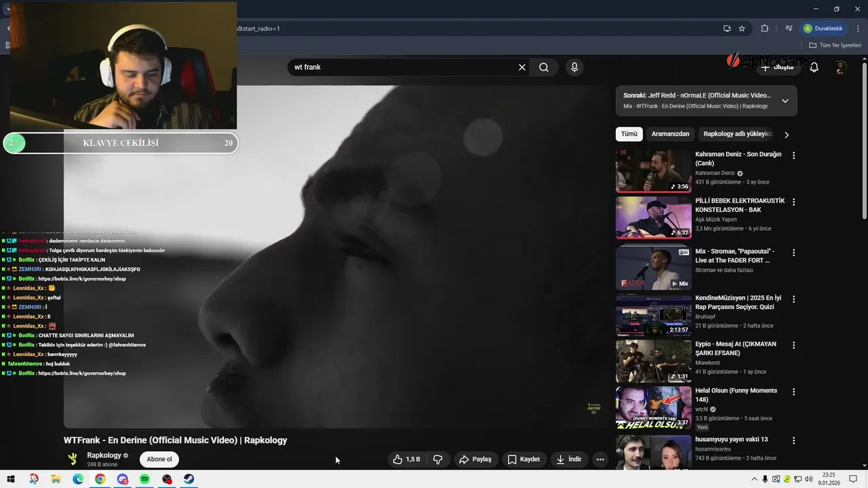The height and width of the screenshot is (488, 868).
Task: Click the Kahraman Deniz channel name
Action: click(x=715, y=173)
